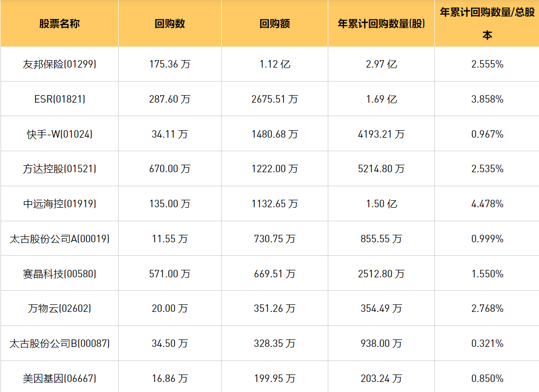
Task: Select the 670.00 万 buyback count cell
Action: [x=170, y=169]
